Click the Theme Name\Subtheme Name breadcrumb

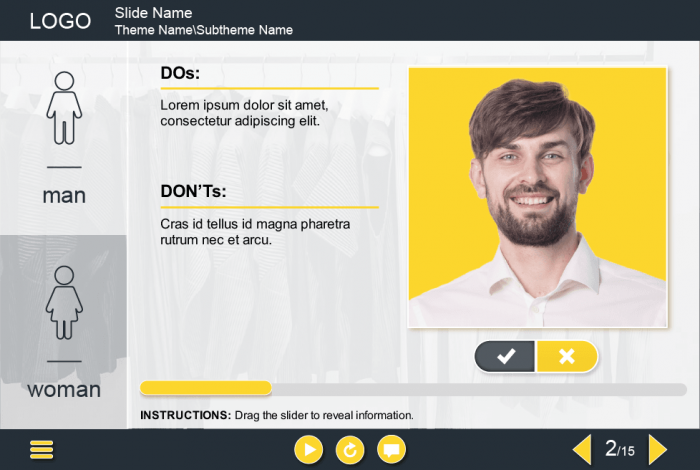(x=204, y=30)
